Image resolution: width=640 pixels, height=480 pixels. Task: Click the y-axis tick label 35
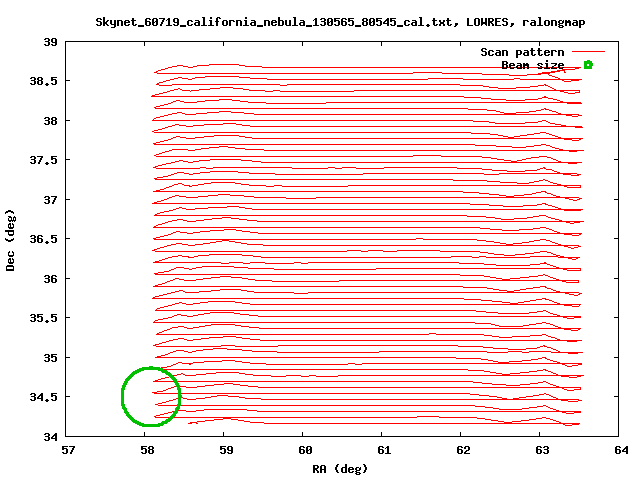[51, 358]
